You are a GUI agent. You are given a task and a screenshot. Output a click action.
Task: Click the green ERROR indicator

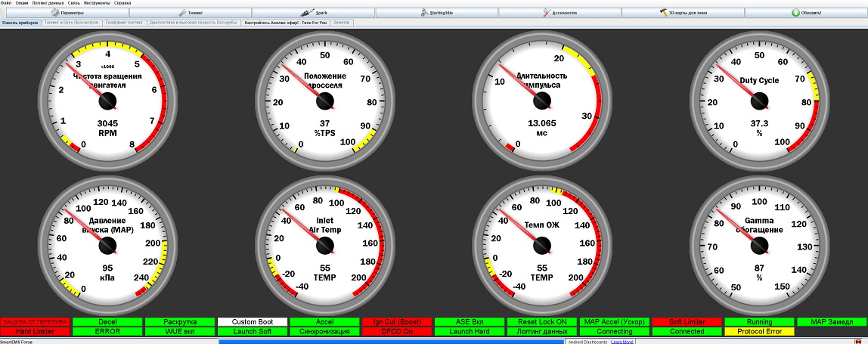108,331
